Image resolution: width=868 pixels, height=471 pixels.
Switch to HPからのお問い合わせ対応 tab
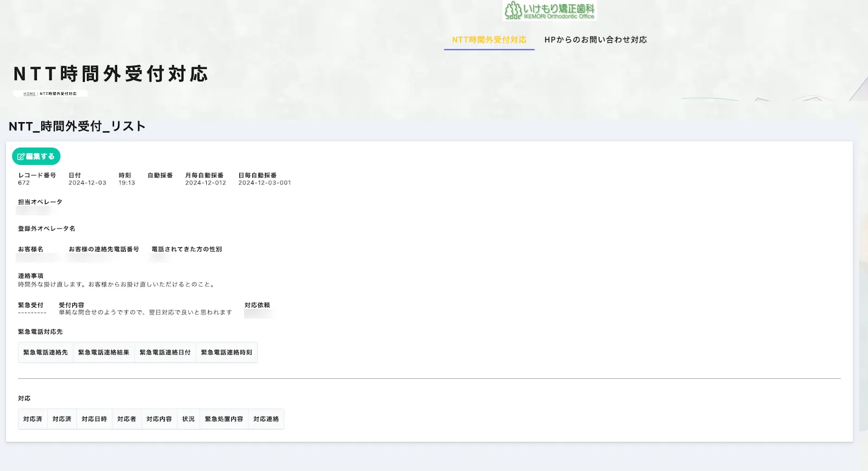point(596,40)
